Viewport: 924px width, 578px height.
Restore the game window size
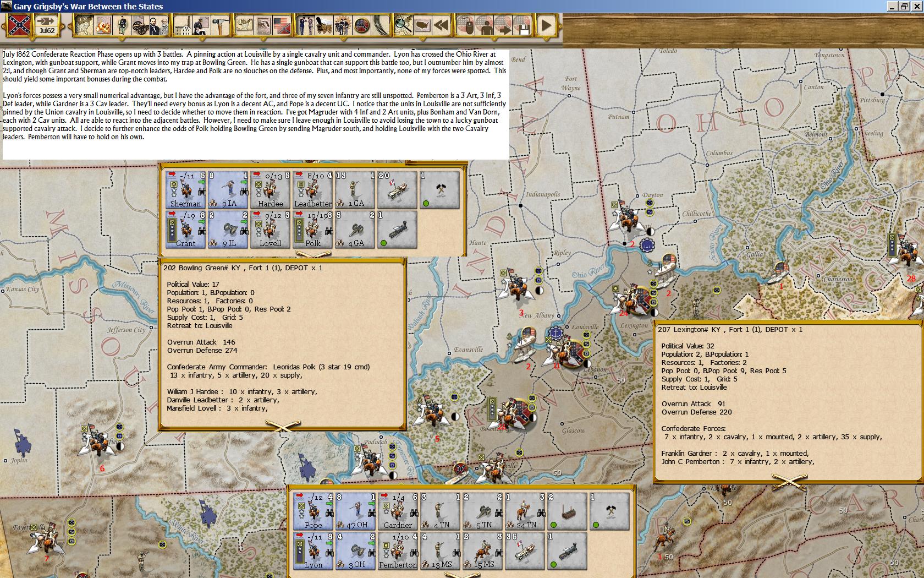904,6
